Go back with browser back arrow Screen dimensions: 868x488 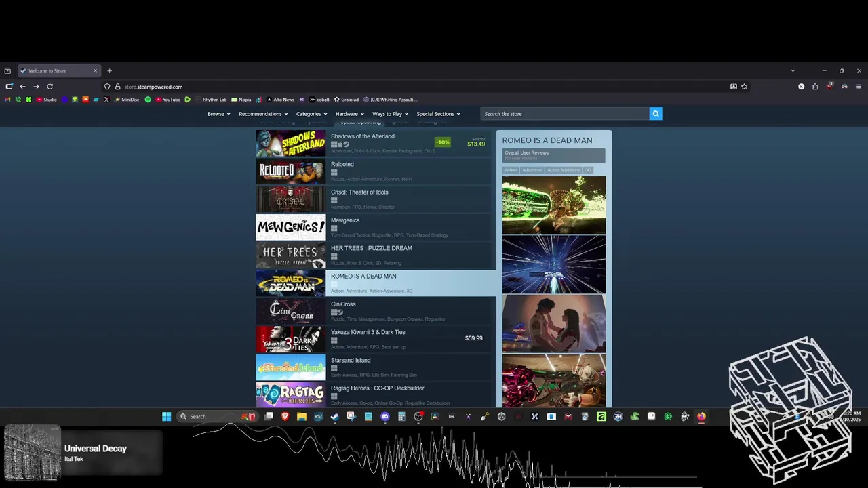tap(22, 87)
